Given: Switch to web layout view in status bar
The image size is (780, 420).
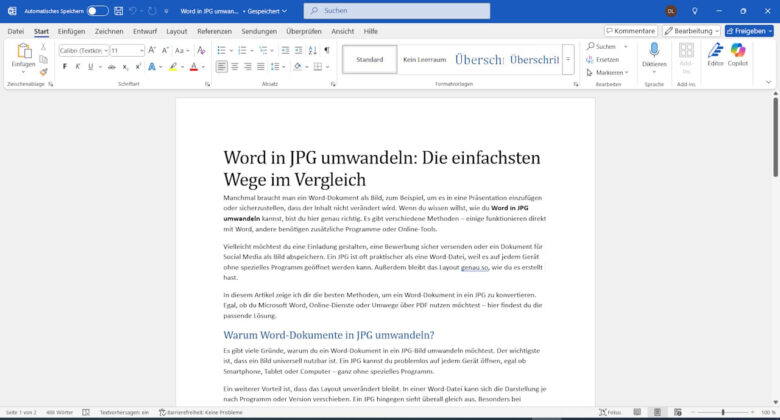Looking at the screenshot, I should point(678,412).
